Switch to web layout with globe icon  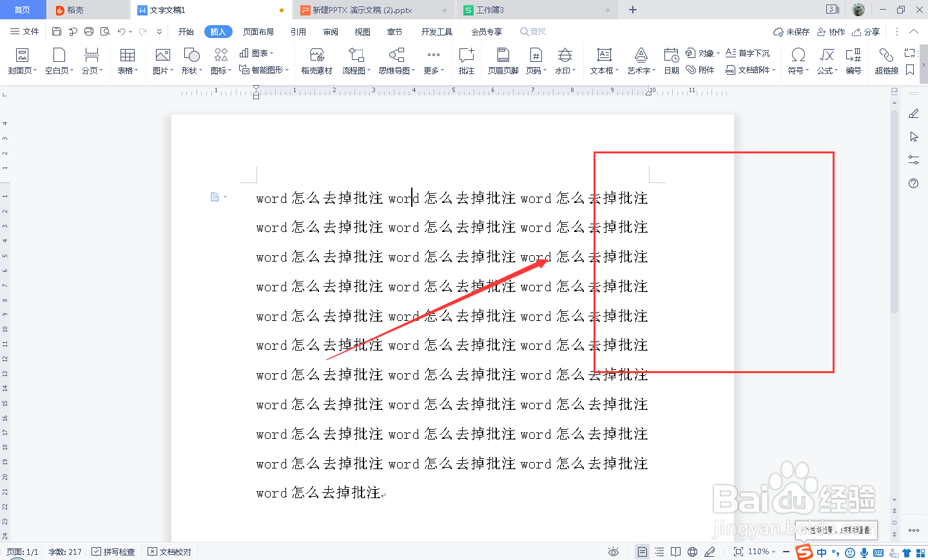coord(691,552)
